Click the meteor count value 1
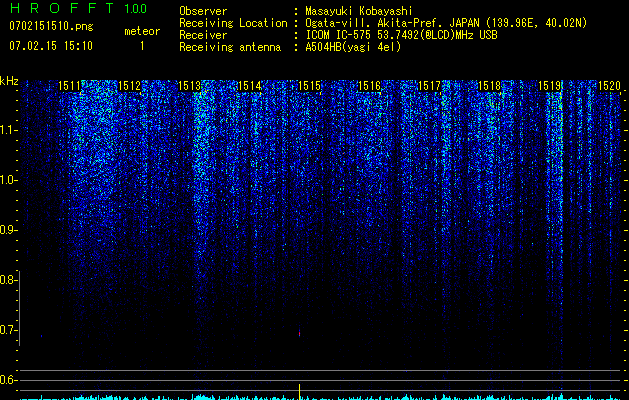This screenshot has width=629, height=400. [142, 46]
